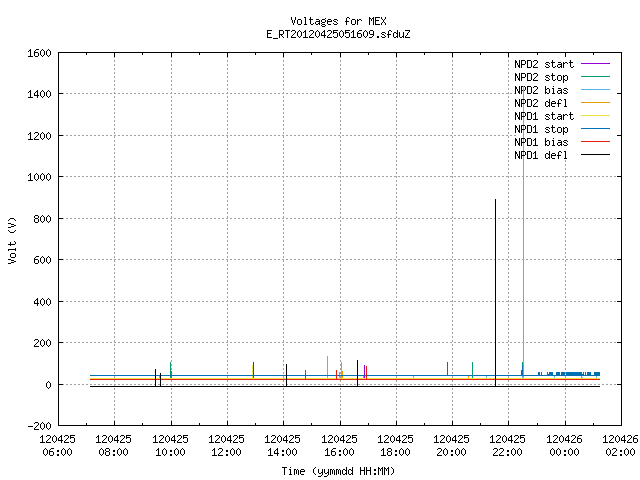The height and width of the screenshot is (480, 640).
Task: Click the 120426 00:00 x-axis time label
Action: [564, 446]
